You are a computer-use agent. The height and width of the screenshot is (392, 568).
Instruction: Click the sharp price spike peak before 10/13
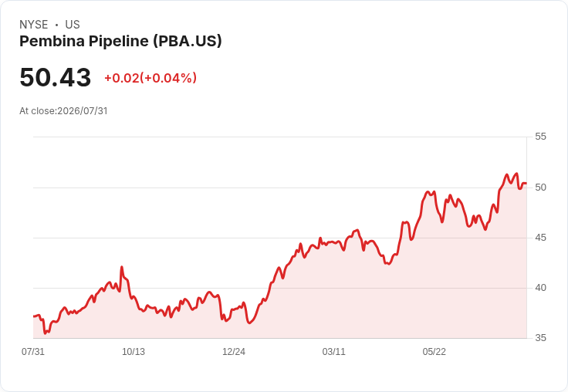click(x=122, y=267)
